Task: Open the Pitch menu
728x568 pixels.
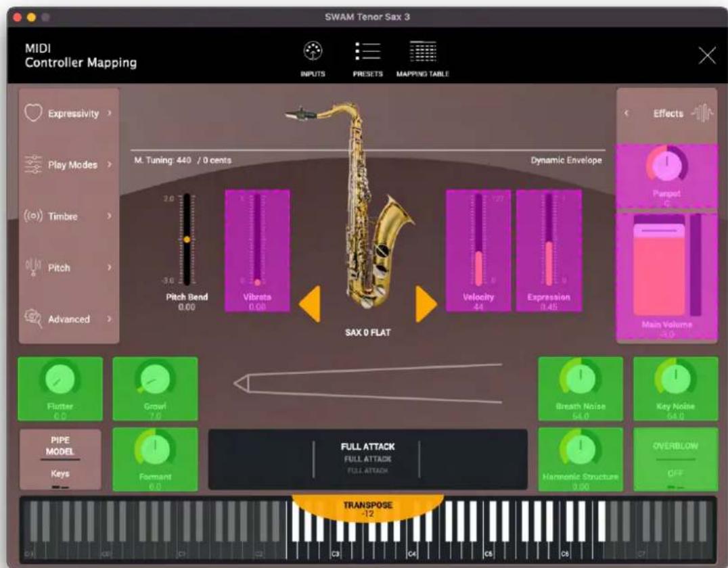Action: (69, 268)
